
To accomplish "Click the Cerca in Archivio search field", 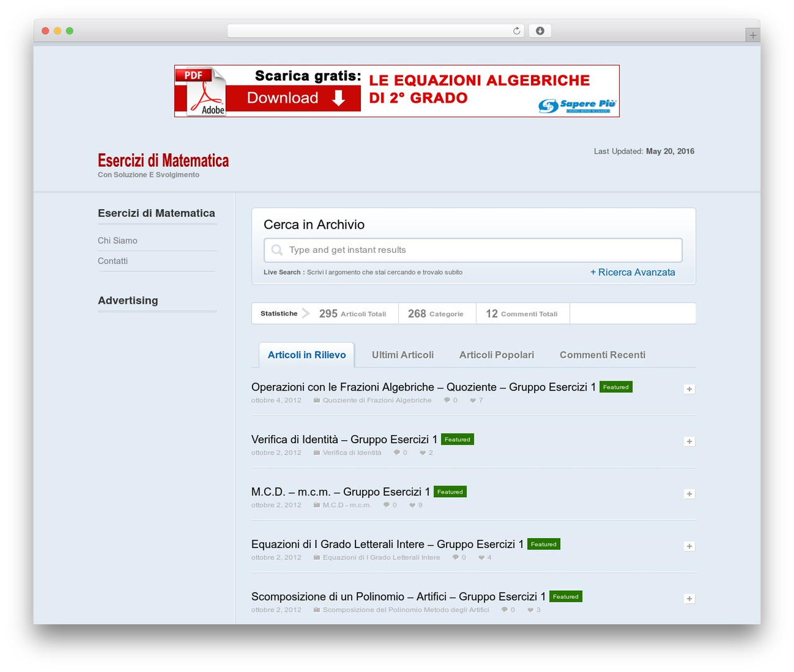I will 473,250.
